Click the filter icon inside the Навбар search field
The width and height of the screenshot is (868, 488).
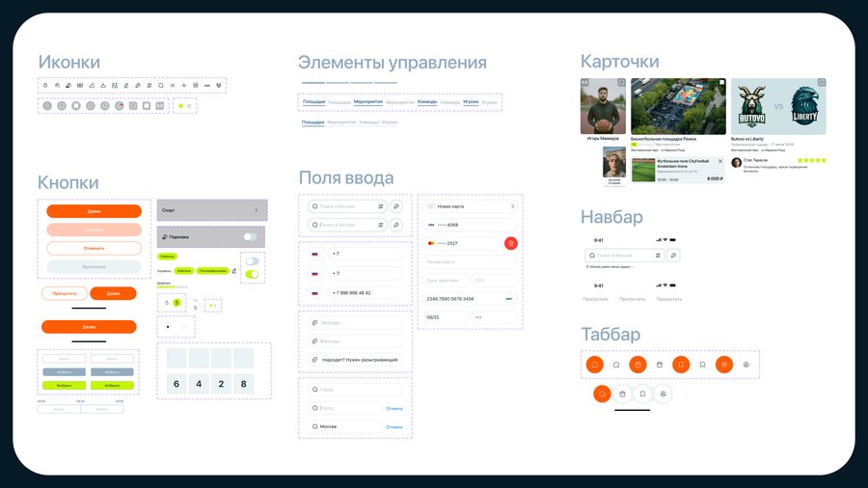[658, 255]
